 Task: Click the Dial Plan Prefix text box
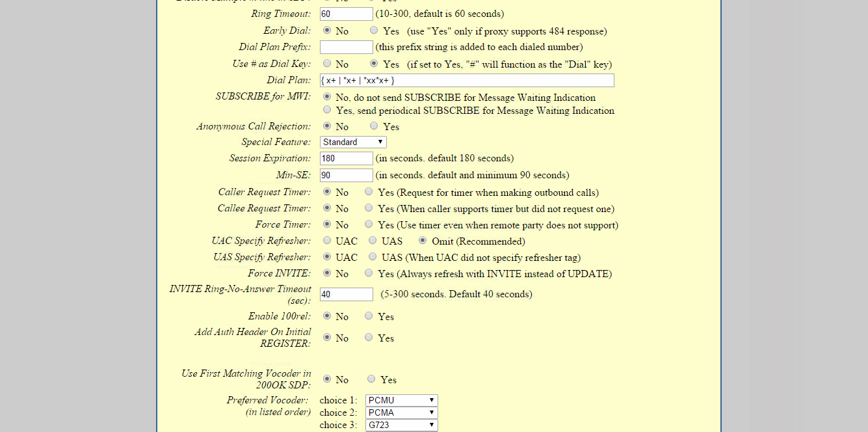(x=347, y=47)
